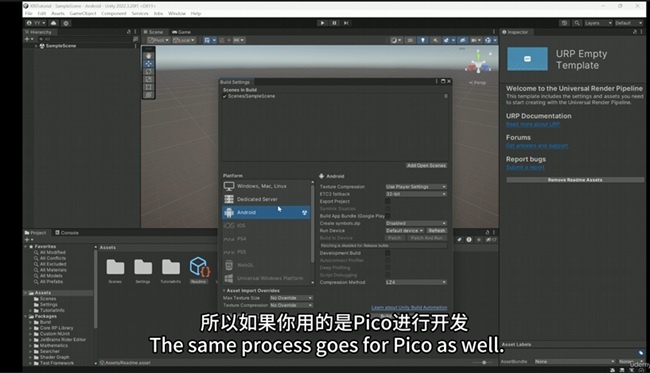Enable the Development Build checkbox
650x373 pixels.
(388, 253)
